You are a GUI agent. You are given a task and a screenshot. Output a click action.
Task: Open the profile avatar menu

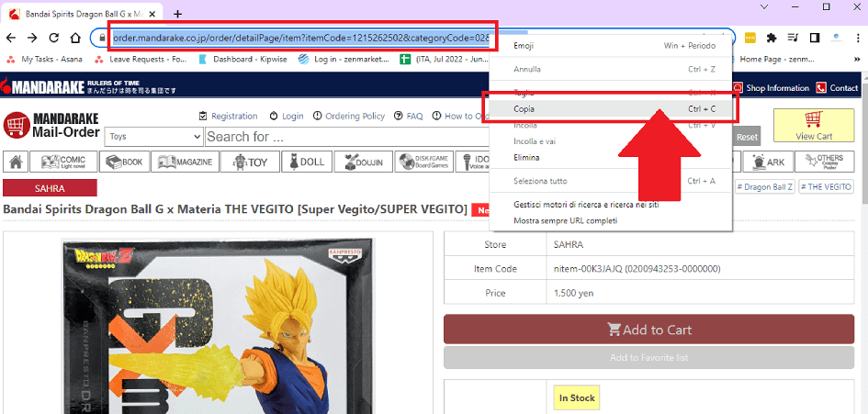(837, 38)
